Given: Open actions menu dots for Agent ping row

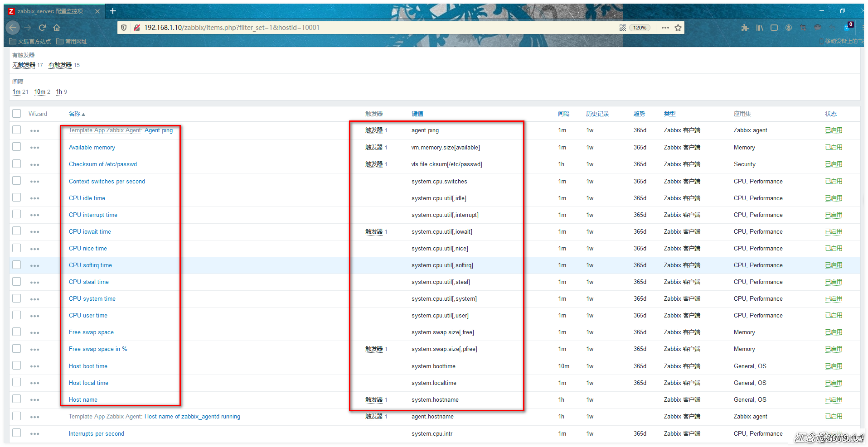Looking at the screenshot, I should click(x=35, y=131).
